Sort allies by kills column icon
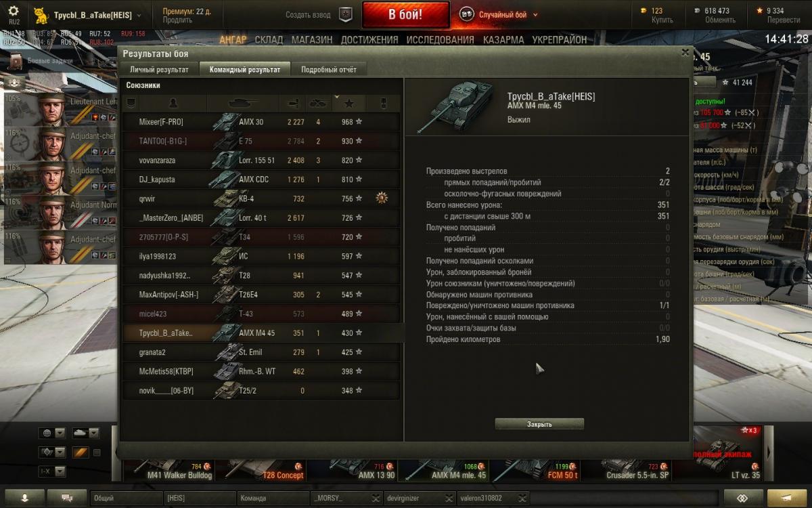The height and width of the screenshot is (508, 812). (x=318, y=103)
